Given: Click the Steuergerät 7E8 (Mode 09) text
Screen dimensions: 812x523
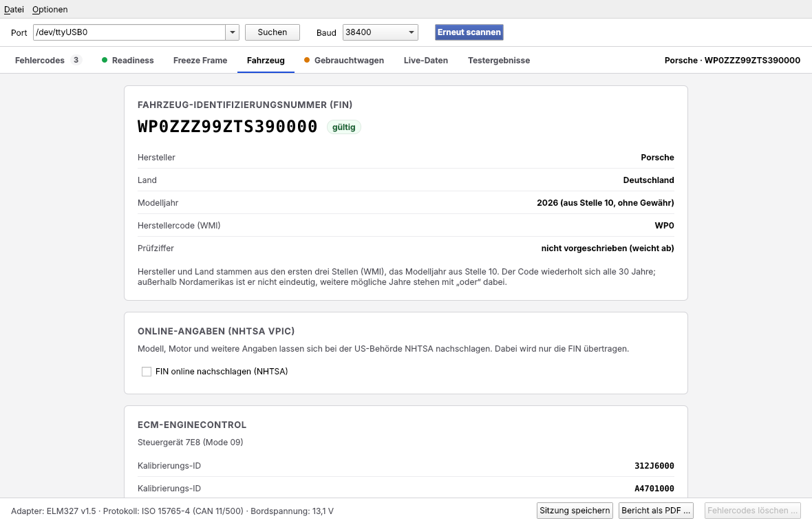Looking at the screenshot, I should [x=190, y=442].
